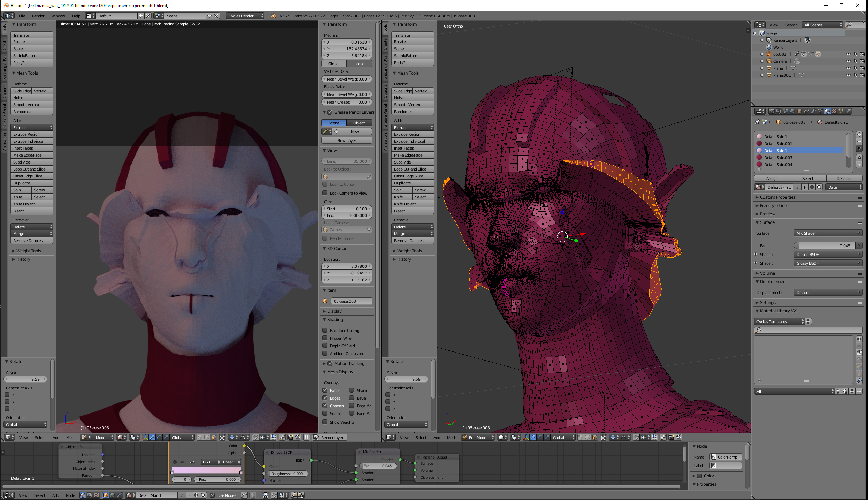The width and height of the screenshot is (868, 500).
Task: Select the DefaultSkin.003 material slot
Action: click(778, 157)
